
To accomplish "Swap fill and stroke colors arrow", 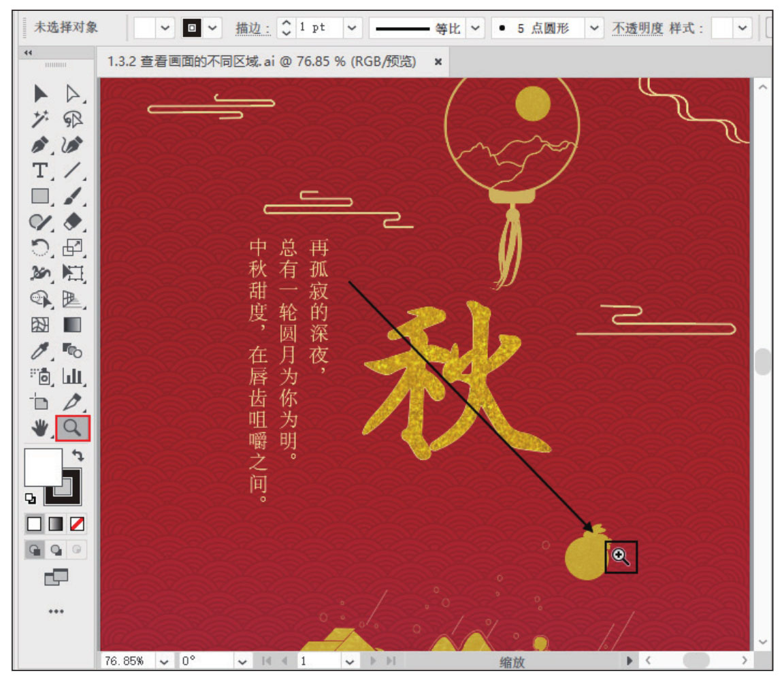I will coord(78,454).
